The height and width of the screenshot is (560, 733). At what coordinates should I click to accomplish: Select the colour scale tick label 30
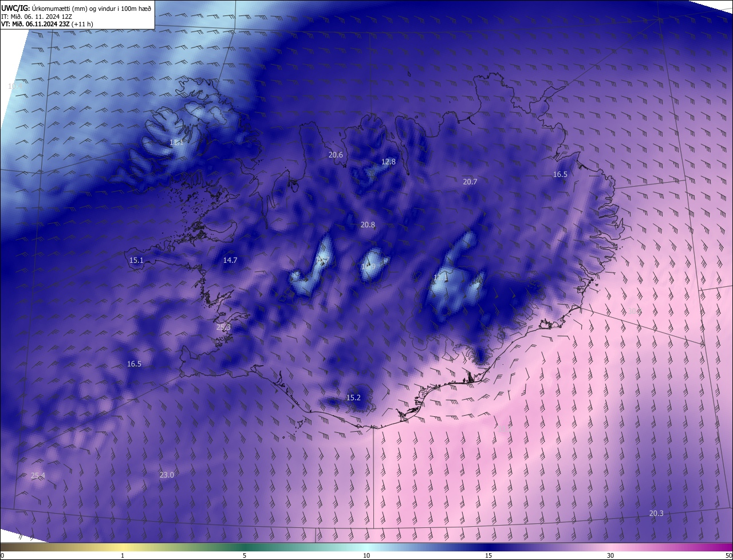click(x=610, y=555)
